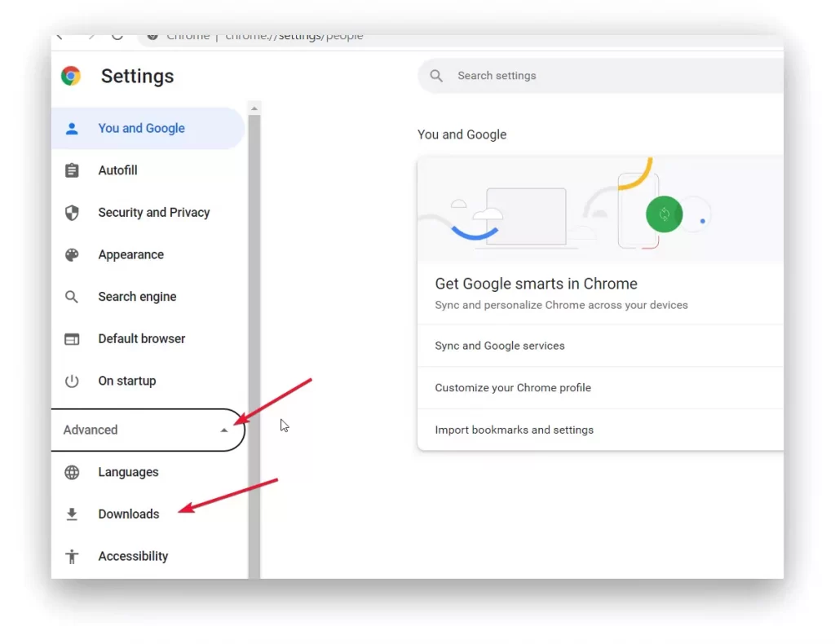Focus the Search settings field
The width and height of the screenshot is (835, 644).
(601, 76)
